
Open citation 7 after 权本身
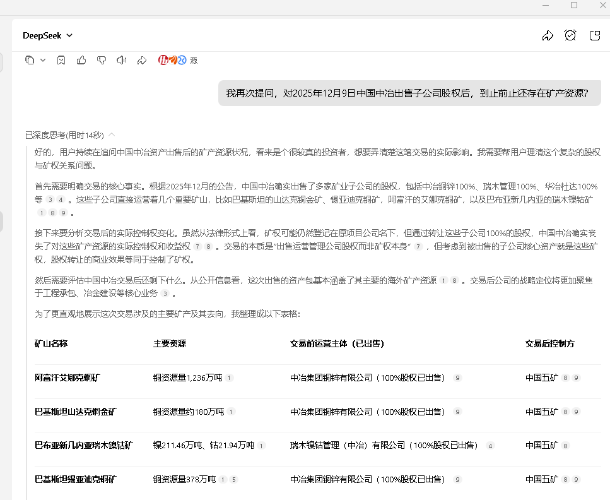click(x=418, y=246)
